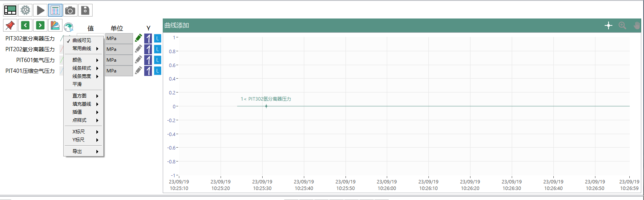The image size is (644, 200).
Task: Open the color palette swatch tool
Action: (55, 25)
